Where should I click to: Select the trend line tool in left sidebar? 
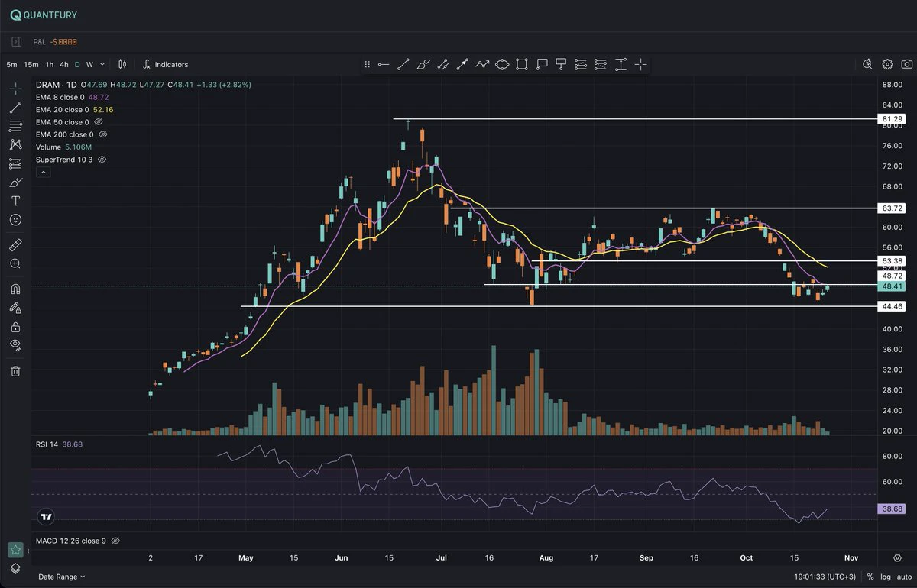[15, 108]
